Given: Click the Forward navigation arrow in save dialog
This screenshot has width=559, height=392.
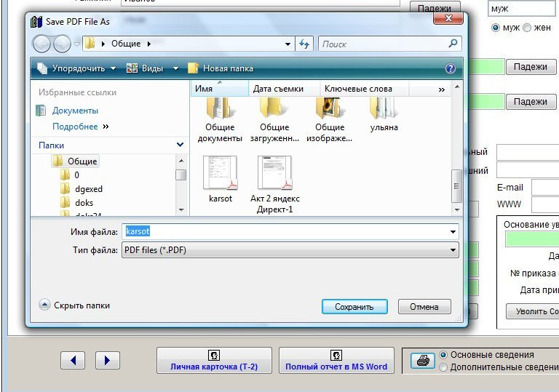Looking at the screenshot, I should coord(62,44).
